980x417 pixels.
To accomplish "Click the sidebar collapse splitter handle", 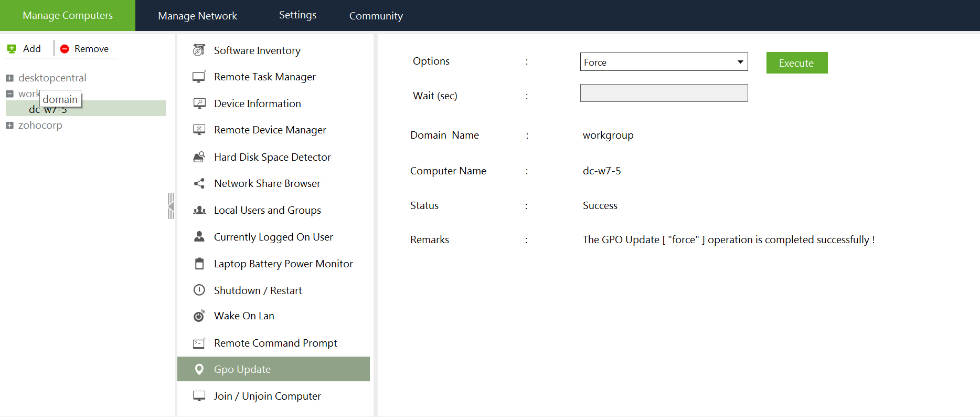I will click(x=171, y=206).
